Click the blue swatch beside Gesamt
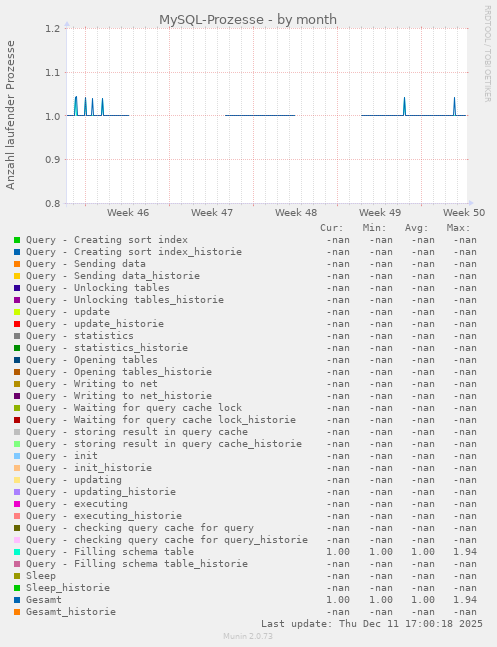 click(x=17, y=600)
